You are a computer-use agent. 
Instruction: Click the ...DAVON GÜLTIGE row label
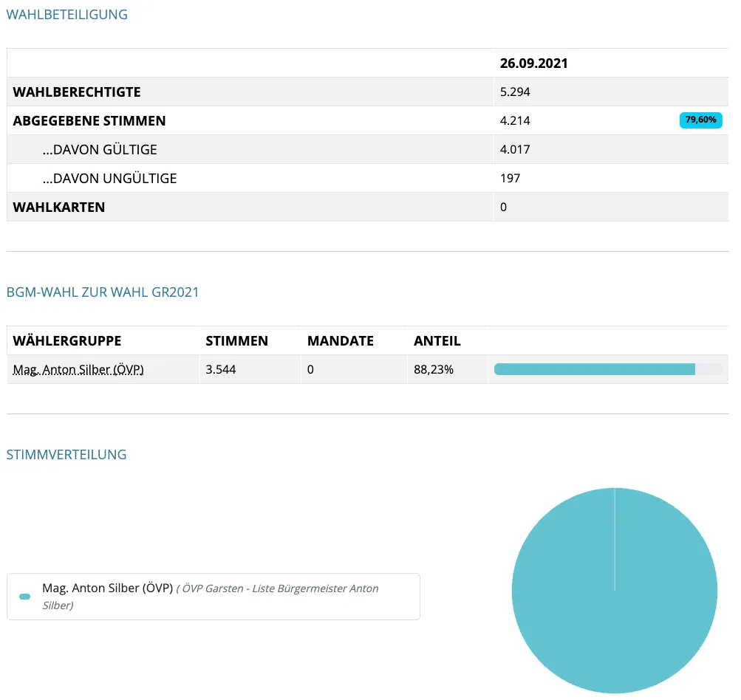pos(100,150)
